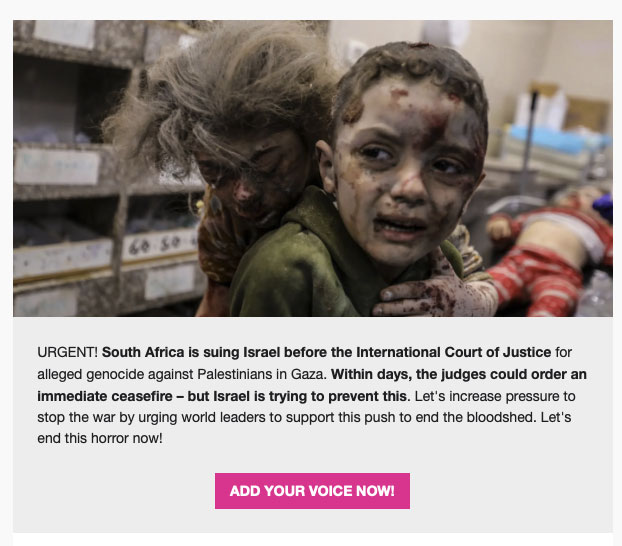Click the word URGENT! at the paragraph start

(67, 352)
